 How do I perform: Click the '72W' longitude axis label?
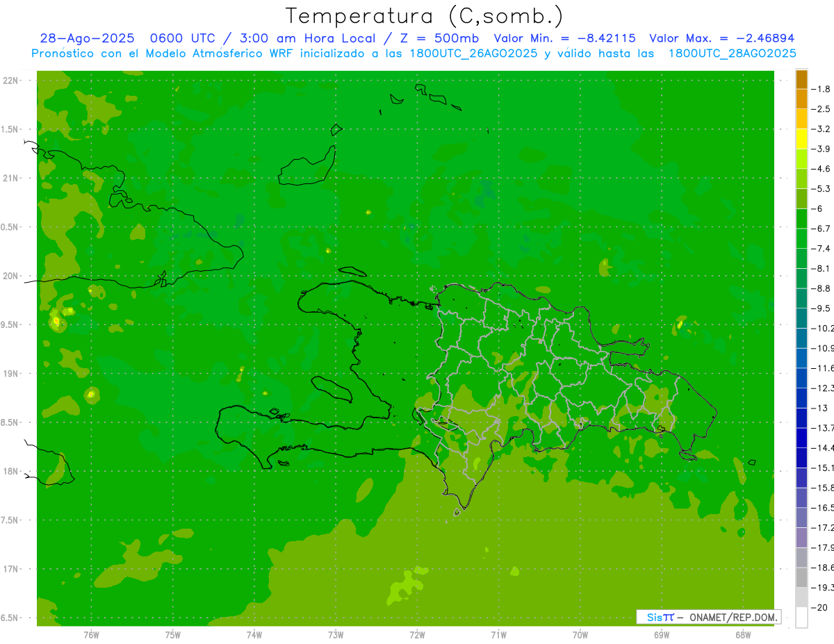point(417,635)
